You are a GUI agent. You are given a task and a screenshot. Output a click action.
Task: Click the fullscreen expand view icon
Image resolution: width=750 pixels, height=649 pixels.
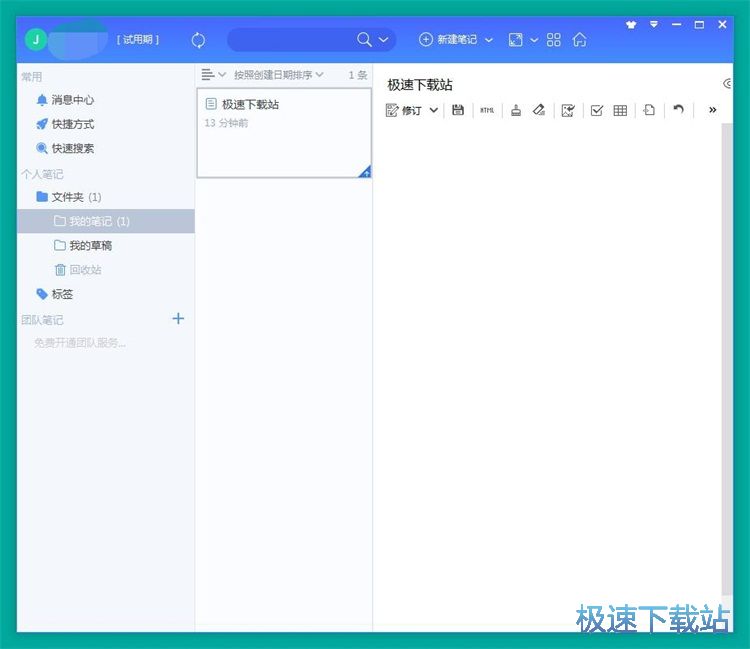(515, 40)
